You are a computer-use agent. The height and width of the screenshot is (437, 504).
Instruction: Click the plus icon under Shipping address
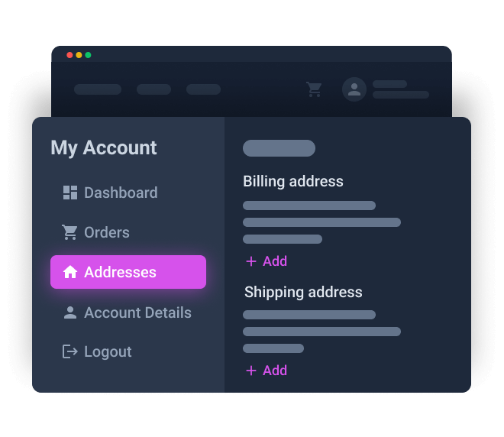pos(251,371)
